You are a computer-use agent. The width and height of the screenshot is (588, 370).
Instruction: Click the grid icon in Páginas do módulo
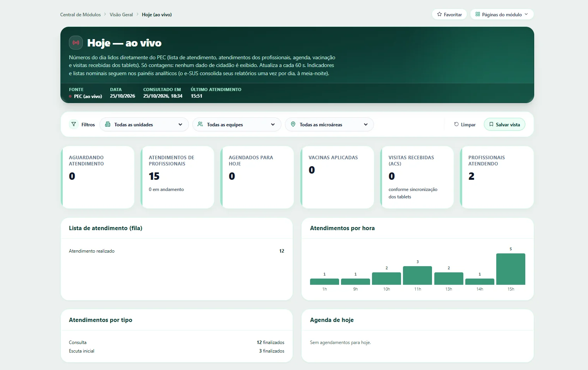point(478,14)
